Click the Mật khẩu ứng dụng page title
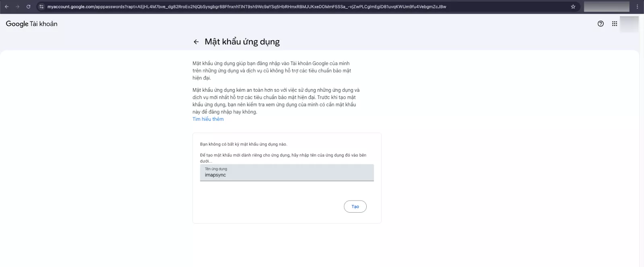Viewport: 644px width, 267px height. [242, 41]
